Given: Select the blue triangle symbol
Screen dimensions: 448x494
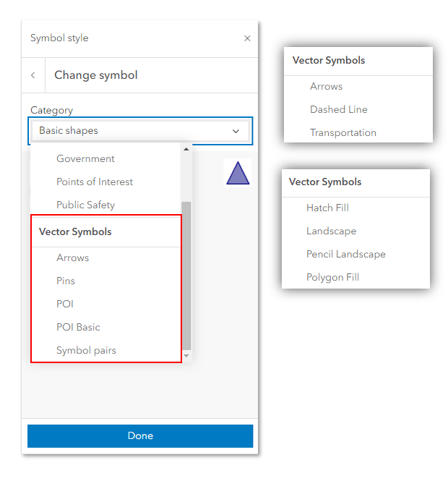Looking at the screenshot, I should point(238,174).
